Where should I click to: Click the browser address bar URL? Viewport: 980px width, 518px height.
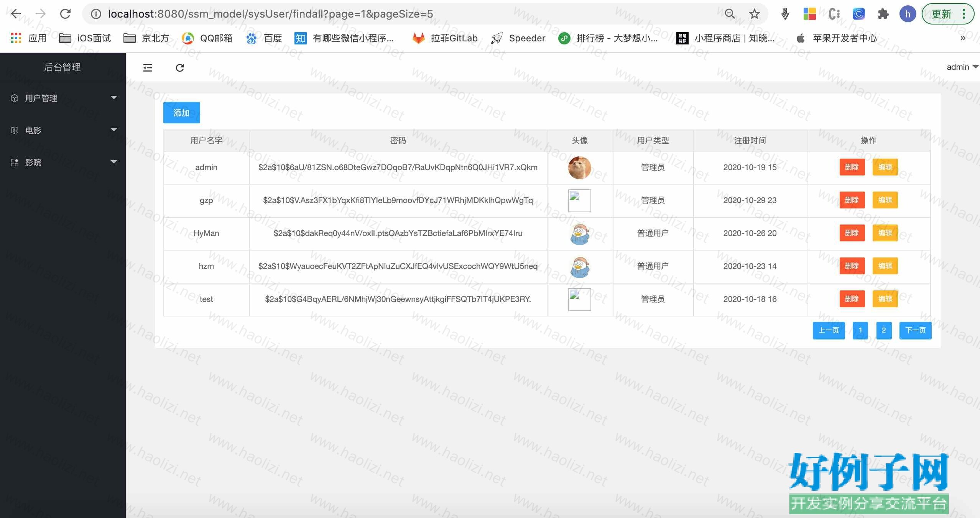pyautogui.click(x=270, y=14)
